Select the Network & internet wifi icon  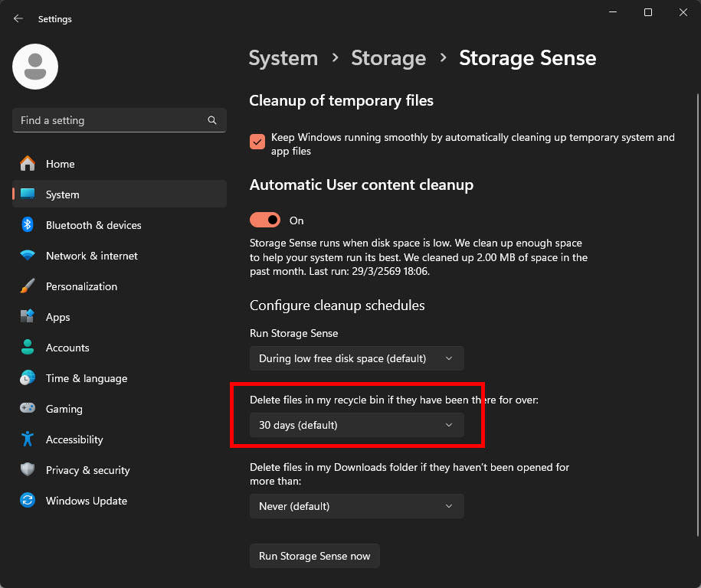point(28,256)
